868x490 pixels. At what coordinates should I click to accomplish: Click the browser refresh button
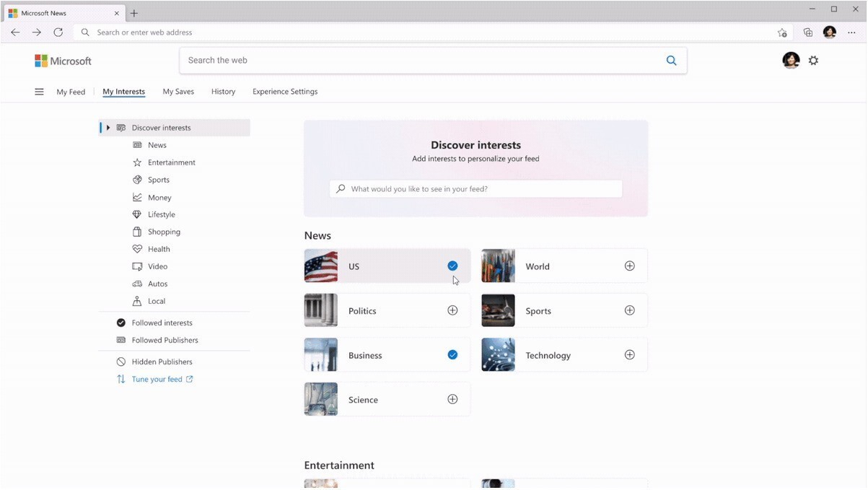[58, 32]
